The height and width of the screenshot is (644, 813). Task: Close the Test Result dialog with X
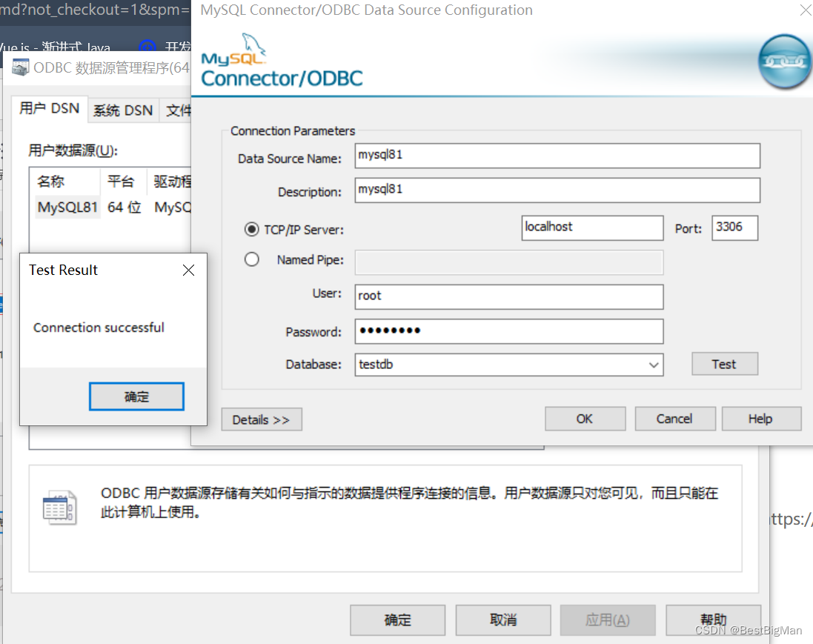pyautogui.click(x=189, y=270)
